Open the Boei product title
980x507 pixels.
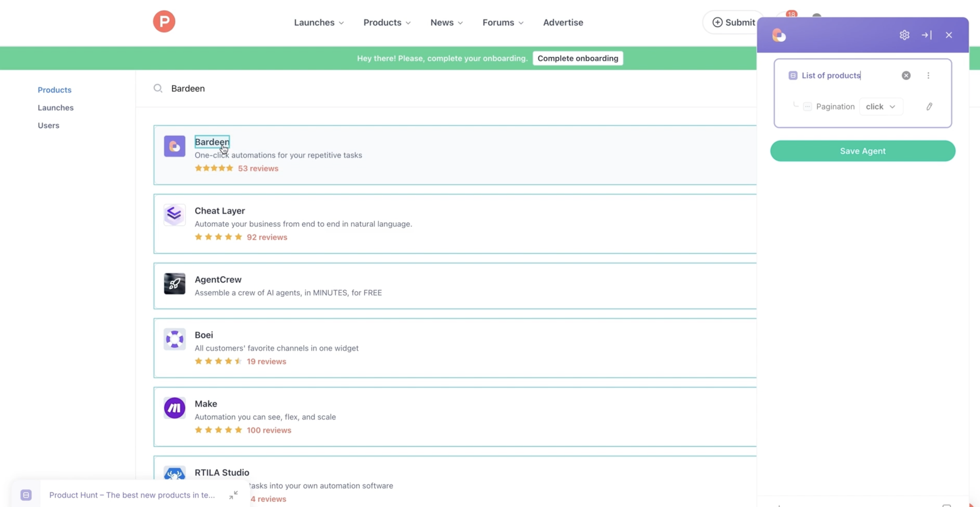(204, 335)
